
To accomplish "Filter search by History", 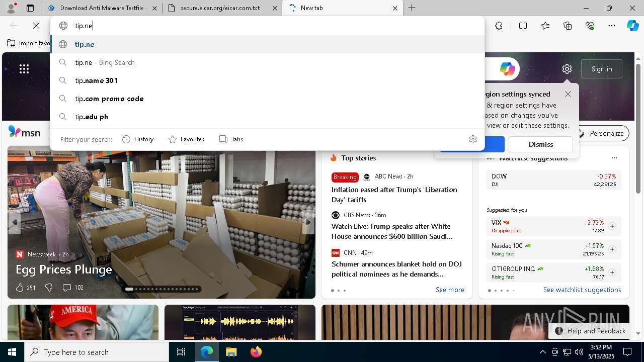I will [138, 139].
